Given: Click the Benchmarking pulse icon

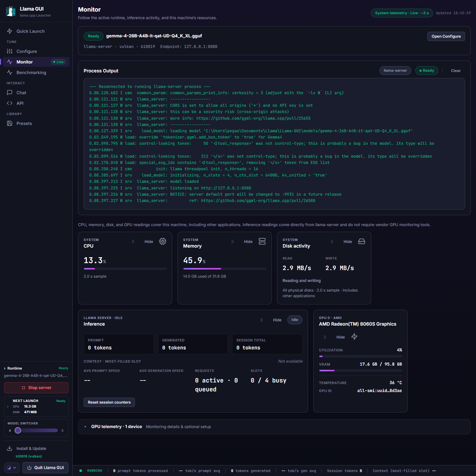Looking at the screenshot, I should 10,72.
